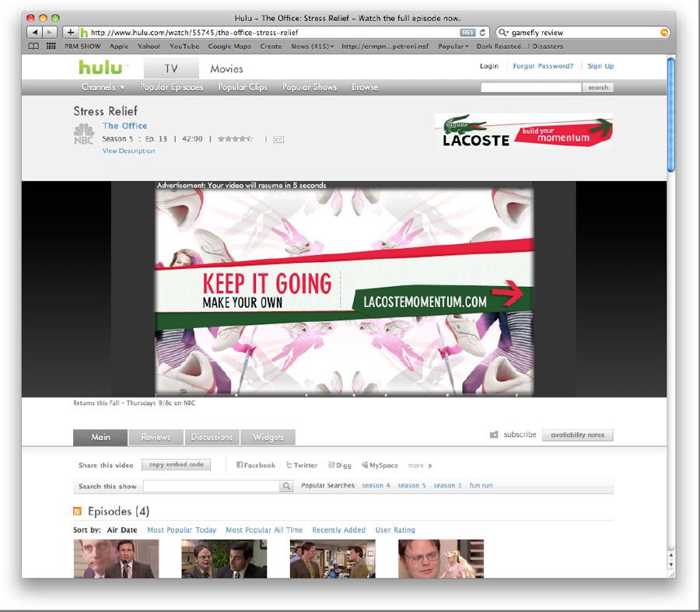Click the season 5 popular search
Image resolution: width=700 pixels, height=612 pixels.
tap(411, 485)
